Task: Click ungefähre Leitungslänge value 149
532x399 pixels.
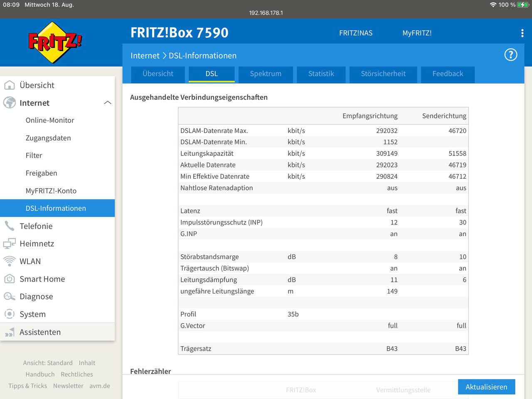Action: point(392,291)
